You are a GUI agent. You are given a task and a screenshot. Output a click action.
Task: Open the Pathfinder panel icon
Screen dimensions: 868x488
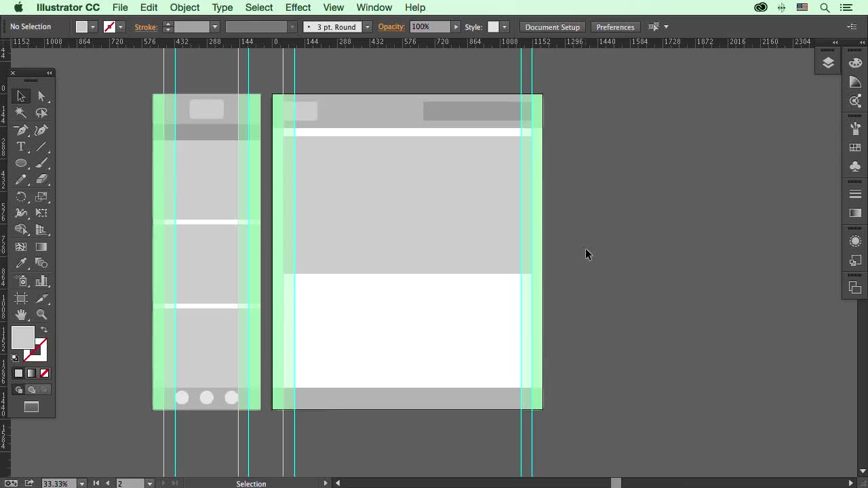pos(855,288)
